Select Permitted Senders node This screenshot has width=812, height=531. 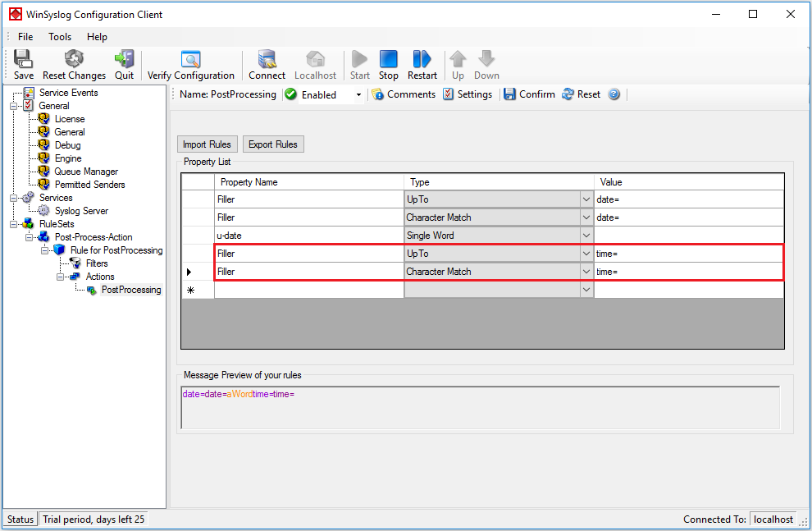pyautogui.click(x=89, y=185)
